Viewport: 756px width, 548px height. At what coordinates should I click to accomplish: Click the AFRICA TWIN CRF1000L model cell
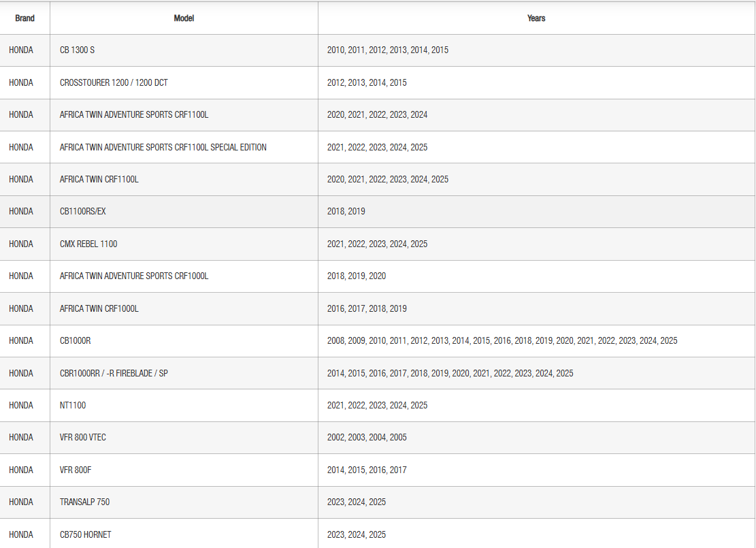[99, 308]
